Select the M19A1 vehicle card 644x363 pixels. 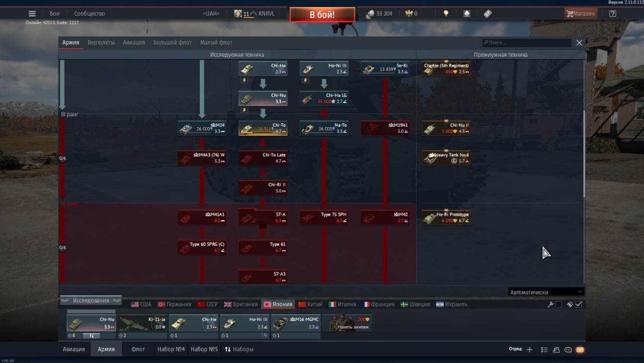coord(385,128)
